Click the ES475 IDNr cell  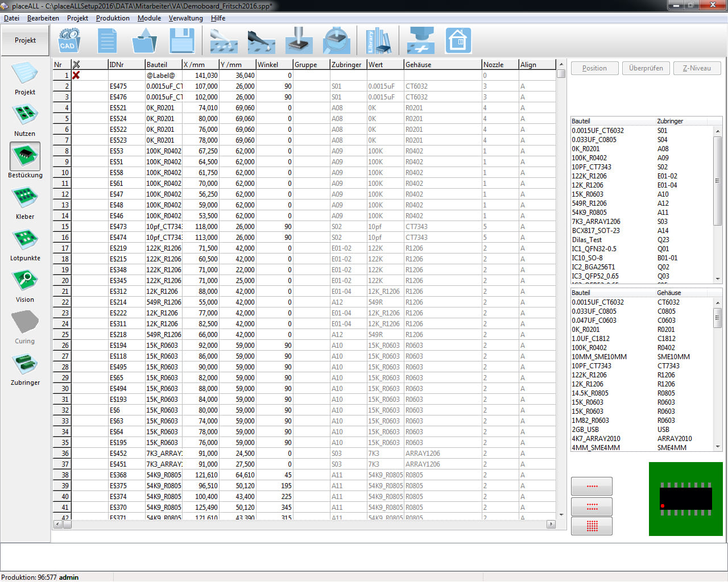click(x=126, y=86)
